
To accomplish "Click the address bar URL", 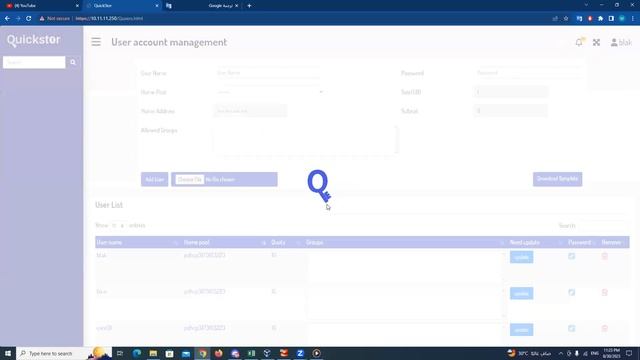I will pos(109,18).
